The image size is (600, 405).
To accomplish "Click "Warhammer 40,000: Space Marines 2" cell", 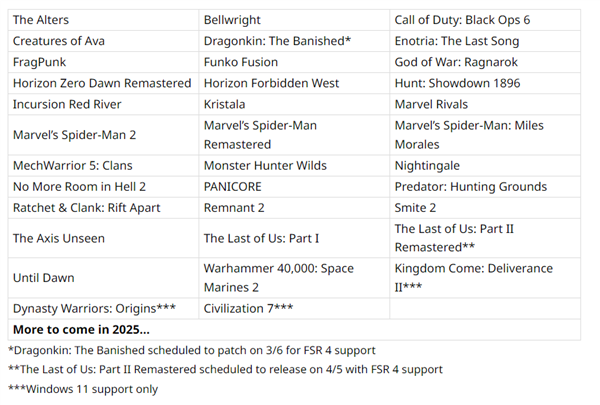I will [x=278, y=278].
